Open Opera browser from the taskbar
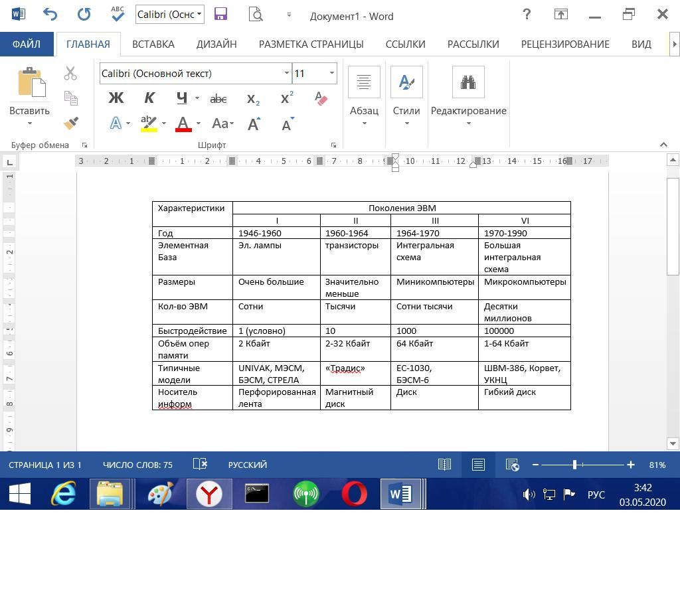 [354, 494]
